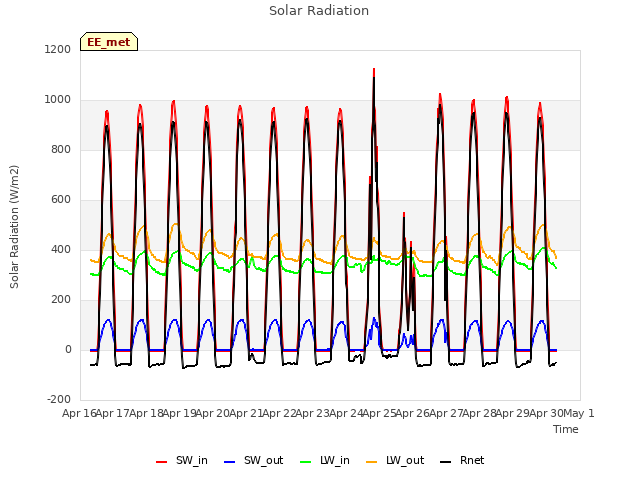Click the Apr 16 x-axis date label

pos(79,413)
